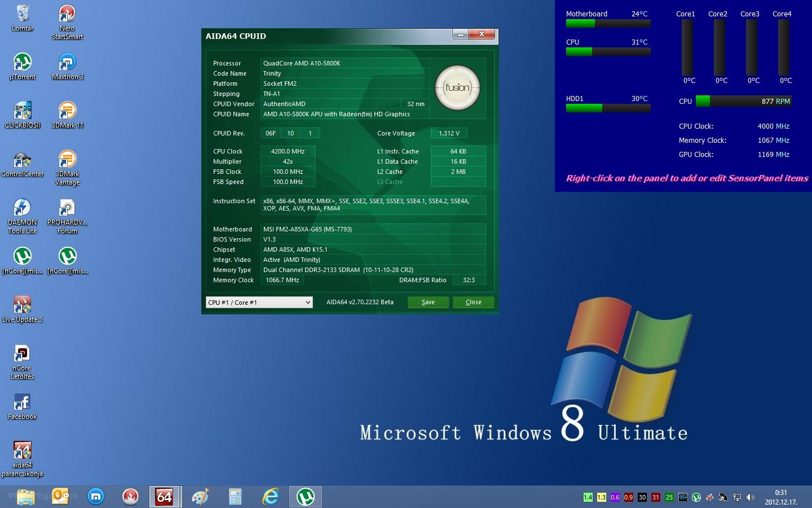The height and width of the screenshot is (508, 812).
Task: Click the Core4 vertical gauge in SensorPanel
Action: pyautogui.click(x=784, y=47)
